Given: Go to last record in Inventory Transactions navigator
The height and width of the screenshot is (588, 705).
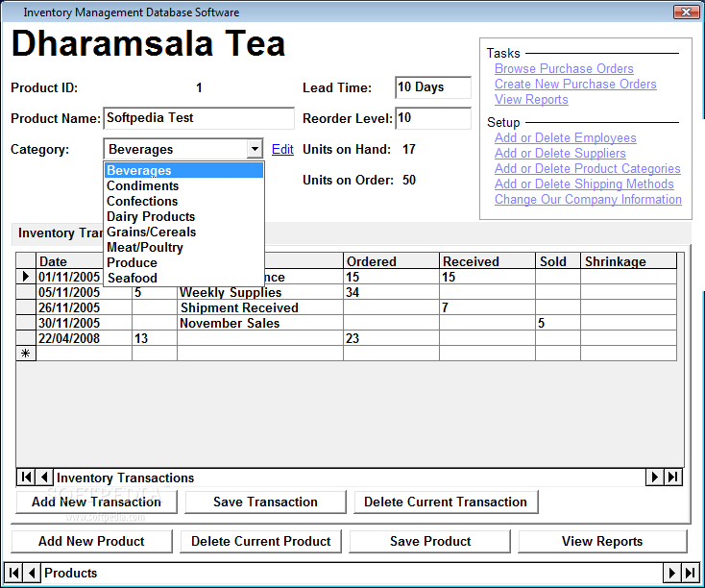Looking at the screenshot, I should (673, 477).
